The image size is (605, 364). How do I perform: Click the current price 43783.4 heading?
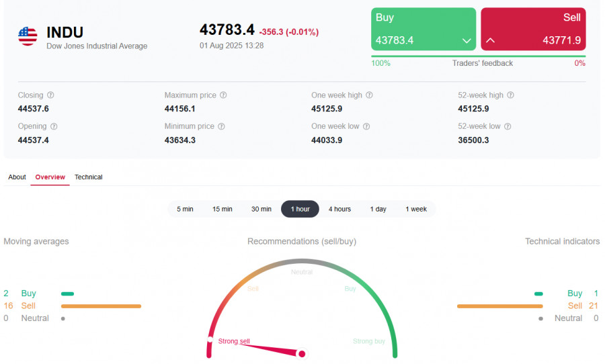[x=227, y=30]
